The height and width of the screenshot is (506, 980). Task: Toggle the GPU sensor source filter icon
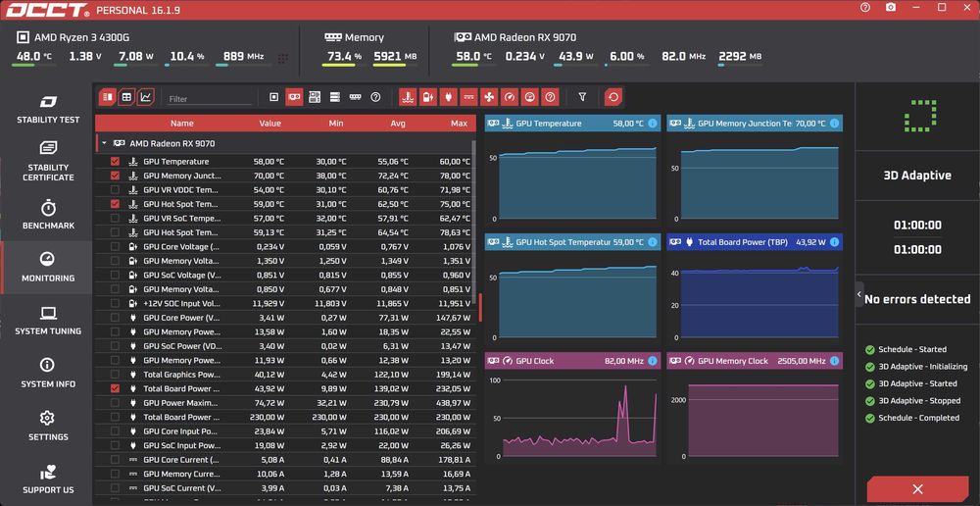point(294,97)
